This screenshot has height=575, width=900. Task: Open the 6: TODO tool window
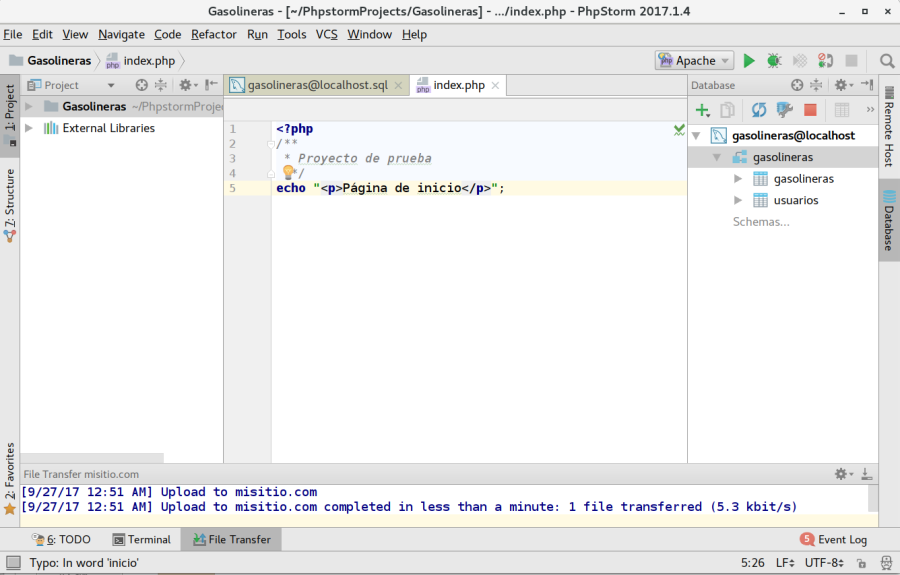(61, 539)
